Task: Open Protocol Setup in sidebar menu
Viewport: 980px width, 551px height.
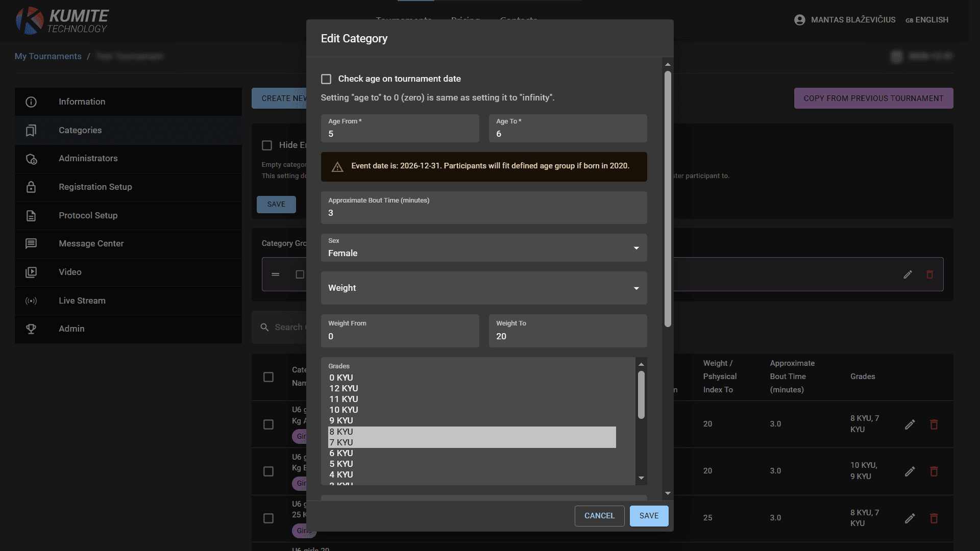Action: point(88,215)
